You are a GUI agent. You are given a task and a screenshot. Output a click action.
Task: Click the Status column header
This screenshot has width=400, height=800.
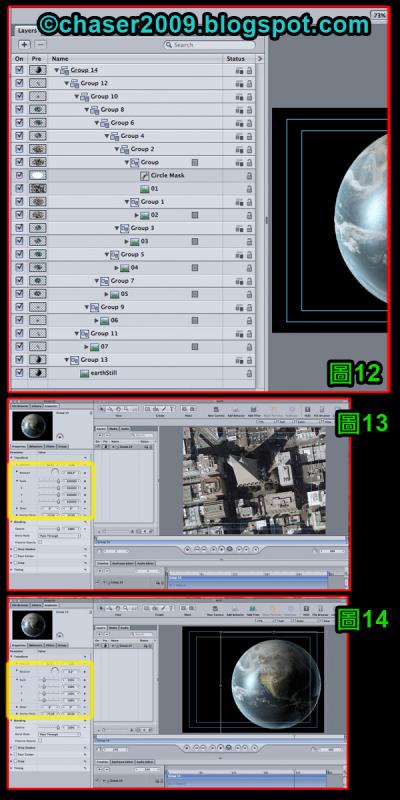coord(235,59)
